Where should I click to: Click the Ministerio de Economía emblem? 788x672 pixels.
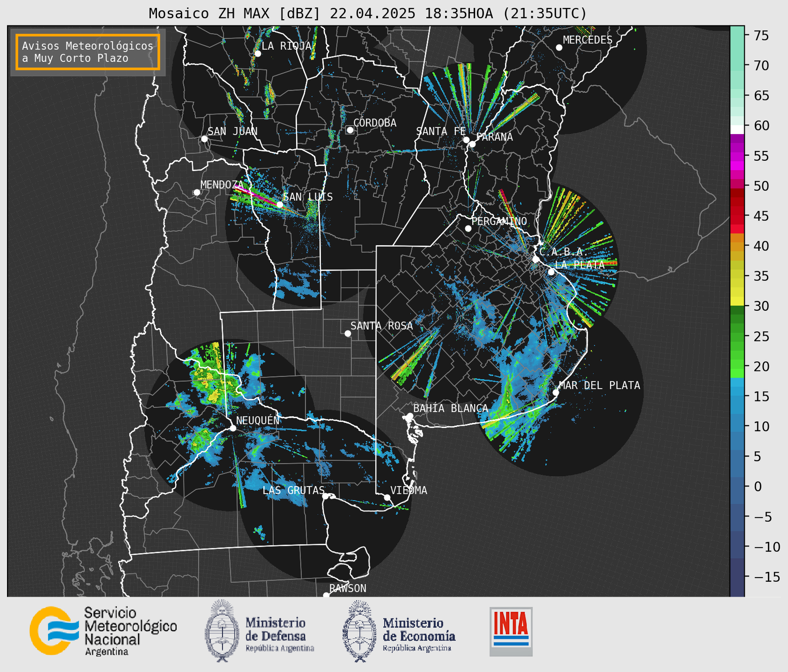pyautogui.click(x=360, y=631)
